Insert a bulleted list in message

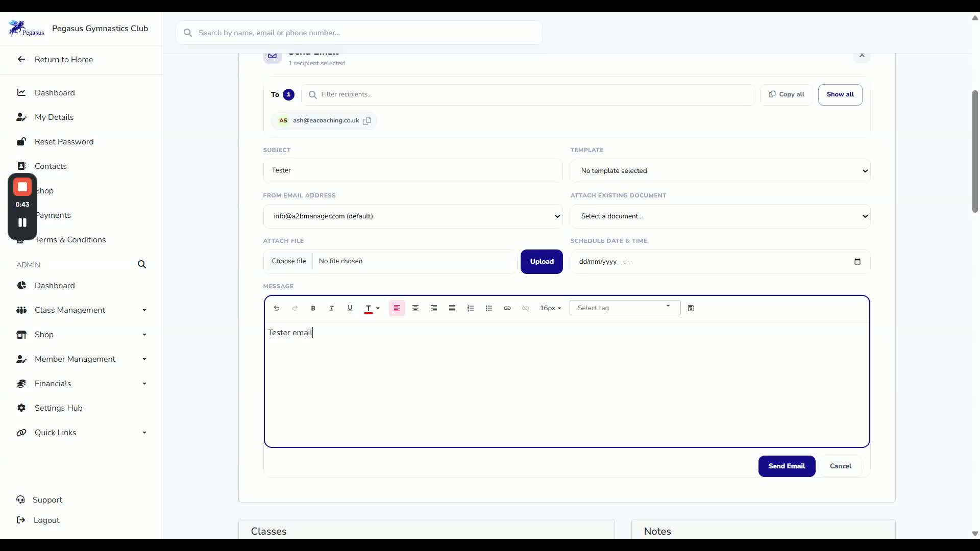click(x=488, y=308)
